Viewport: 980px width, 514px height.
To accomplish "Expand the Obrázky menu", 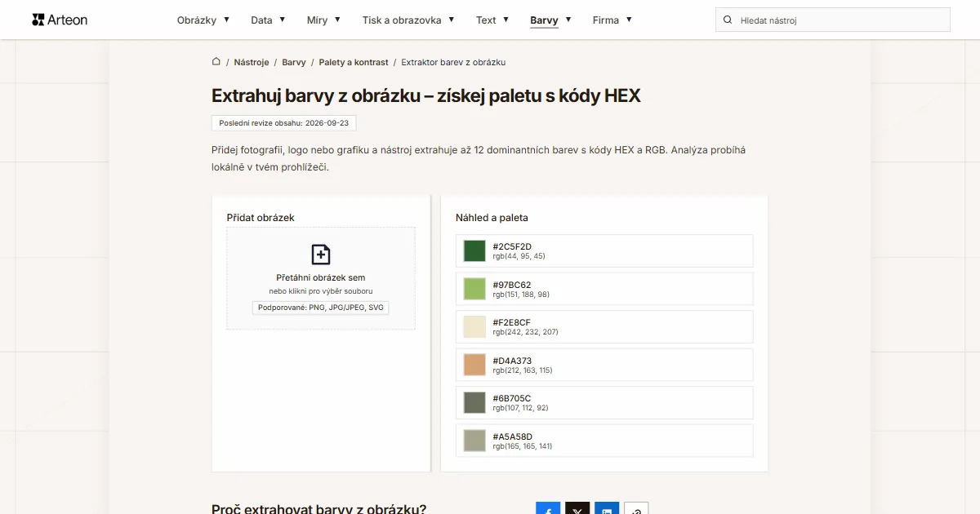I will pyautogui.click(x=203, y=20).
